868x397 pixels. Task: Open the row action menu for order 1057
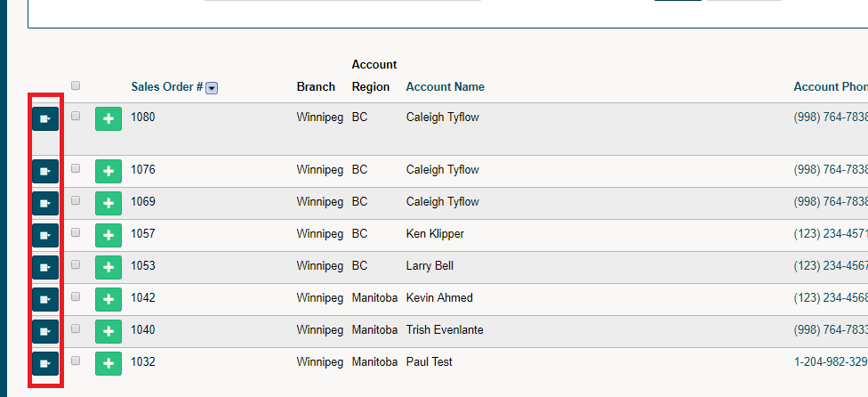pyautogui.click(x=45, y=236)
